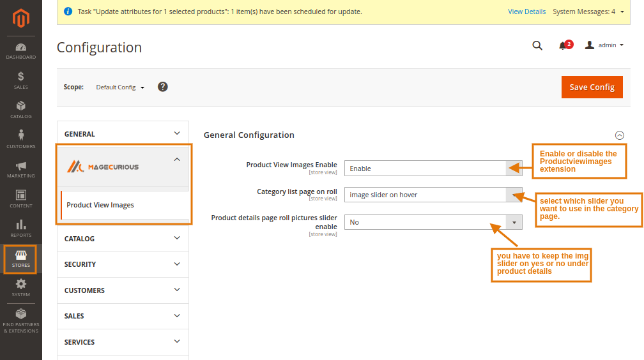The image size is (644, 360).
Task: Open Product View Images Enable dropdown
Action: pos(433,169)
